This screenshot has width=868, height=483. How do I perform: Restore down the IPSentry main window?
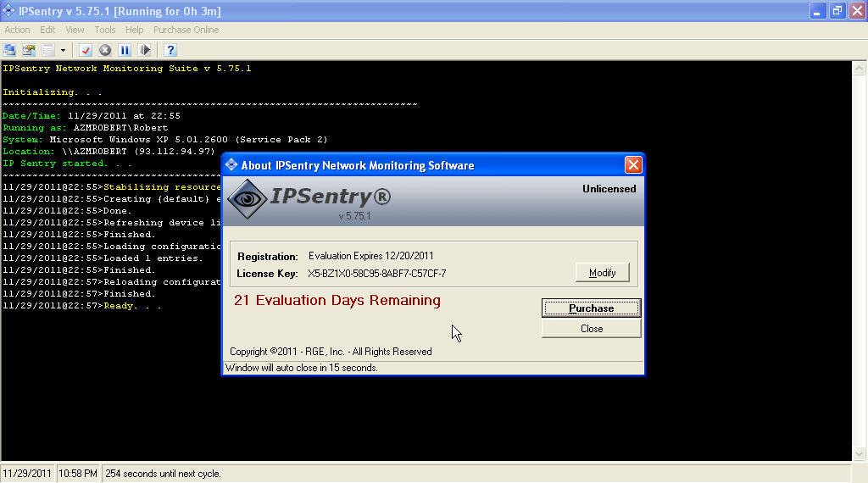837,11
